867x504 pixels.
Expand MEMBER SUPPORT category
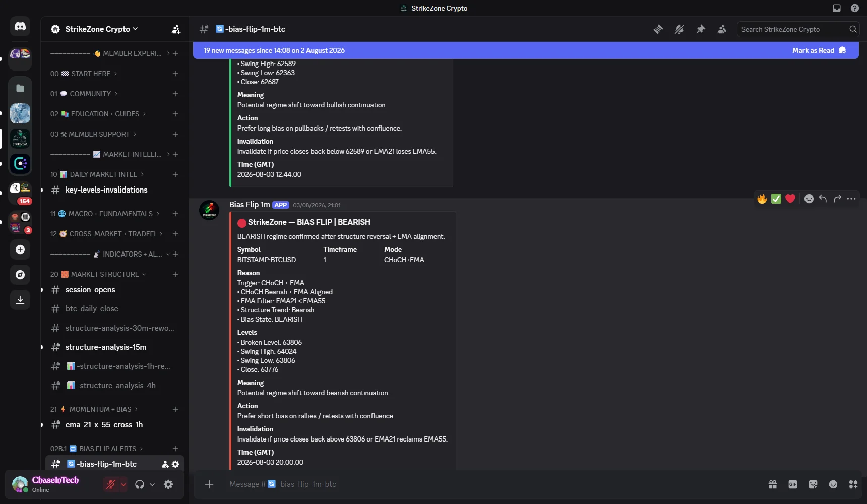(x=93, y=134)
